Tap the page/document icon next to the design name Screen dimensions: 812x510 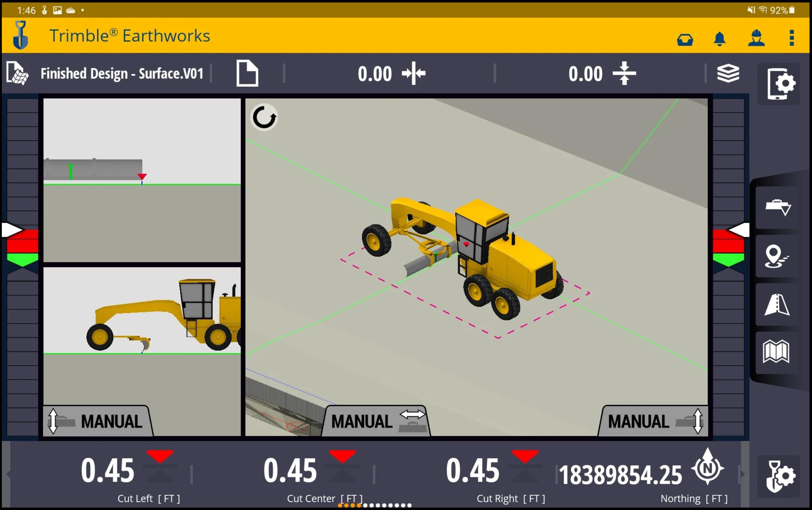247,73
